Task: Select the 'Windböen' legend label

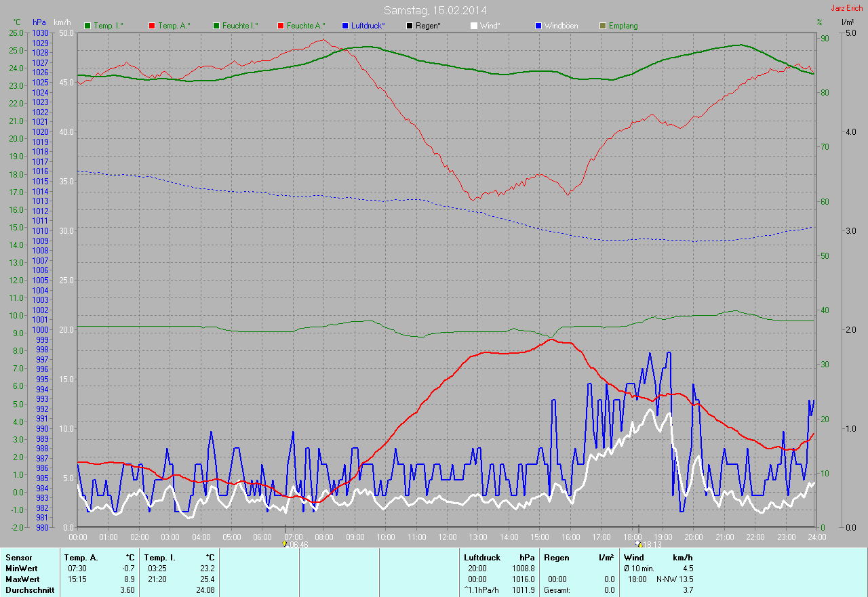Action: (561, 26)
